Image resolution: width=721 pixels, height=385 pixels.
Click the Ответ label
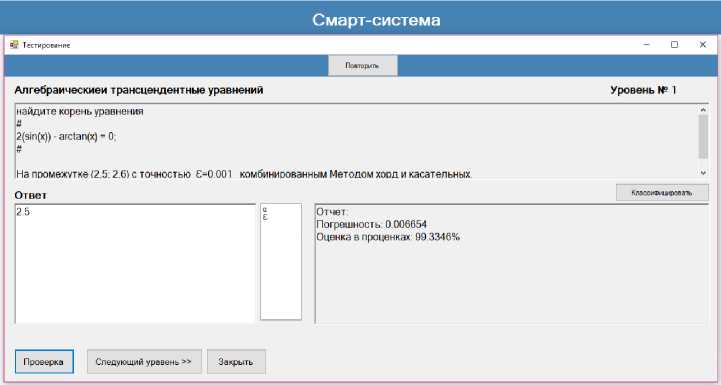30,195
